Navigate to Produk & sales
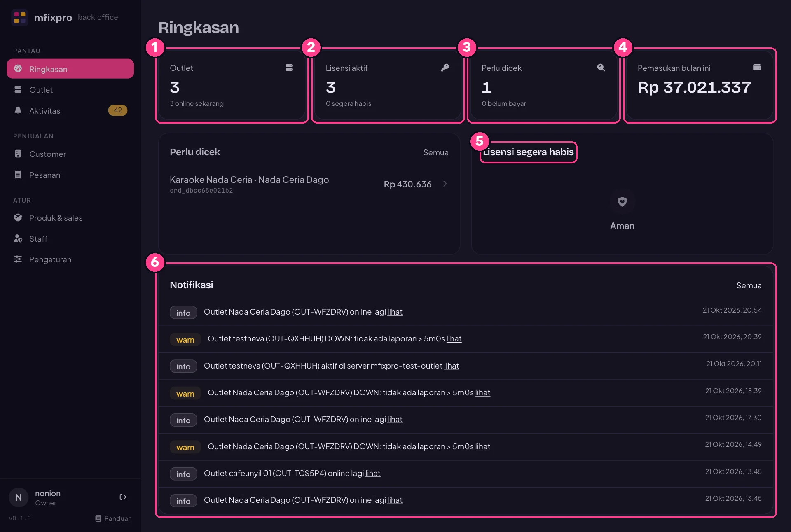Image resolution: width=791 pixels, height=532 pixels. [x=70, y=217]
